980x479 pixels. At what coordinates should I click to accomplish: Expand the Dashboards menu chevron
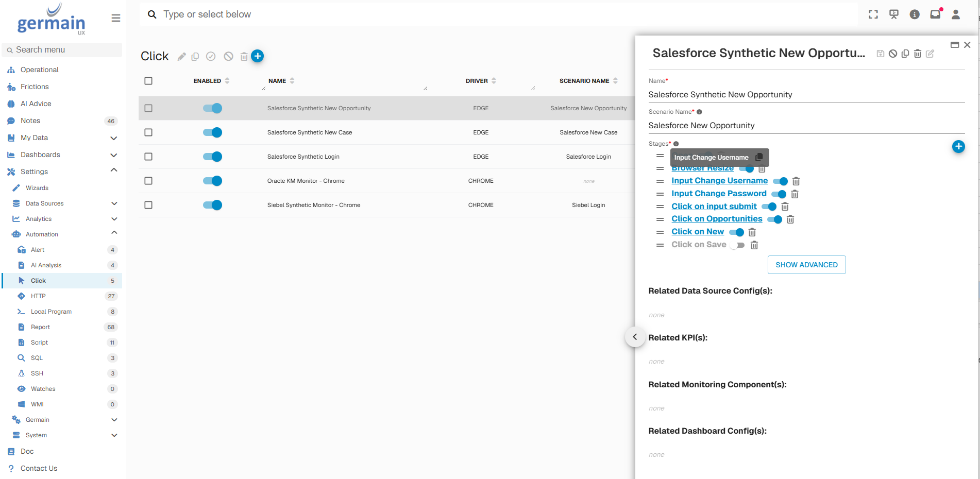click(x=114, y=155)
